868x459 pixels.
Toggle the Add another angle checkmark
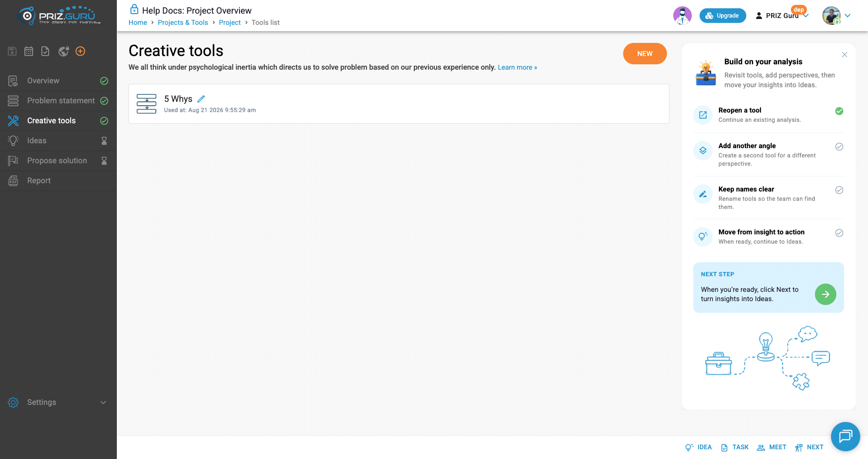tap(839, 147)
